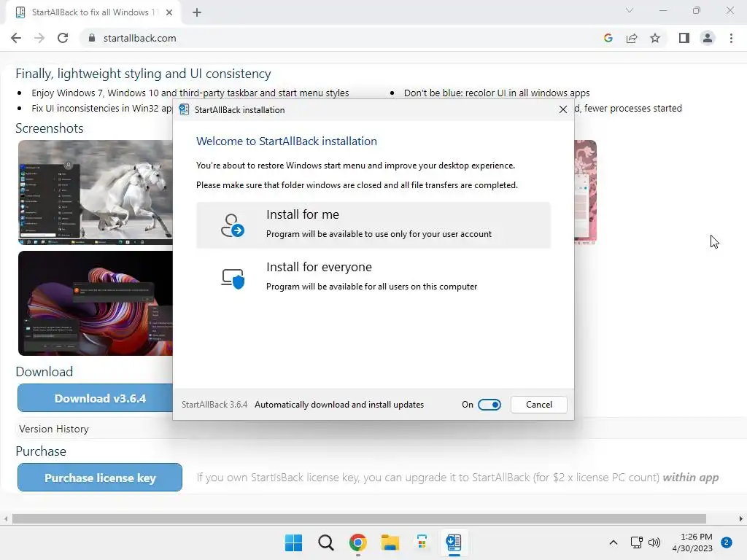
Task: Click volume speaker tray icon
Action: [654, 542]
